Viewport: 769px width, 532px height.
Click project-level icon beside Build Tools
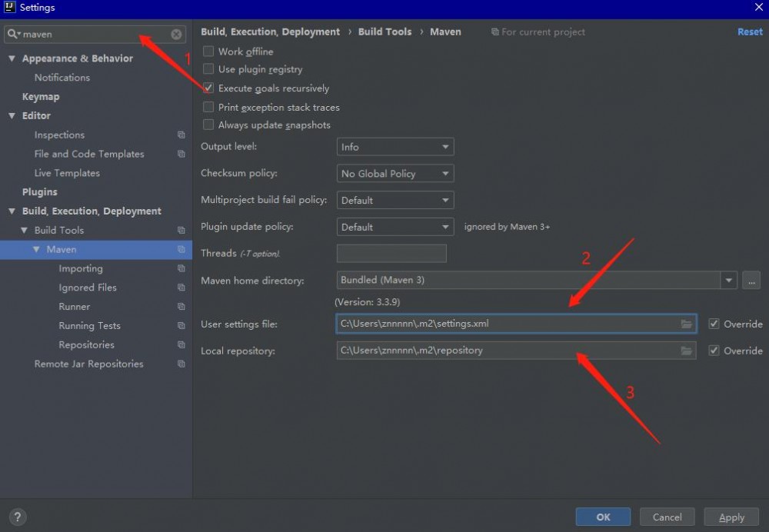(x=181, y=231)
